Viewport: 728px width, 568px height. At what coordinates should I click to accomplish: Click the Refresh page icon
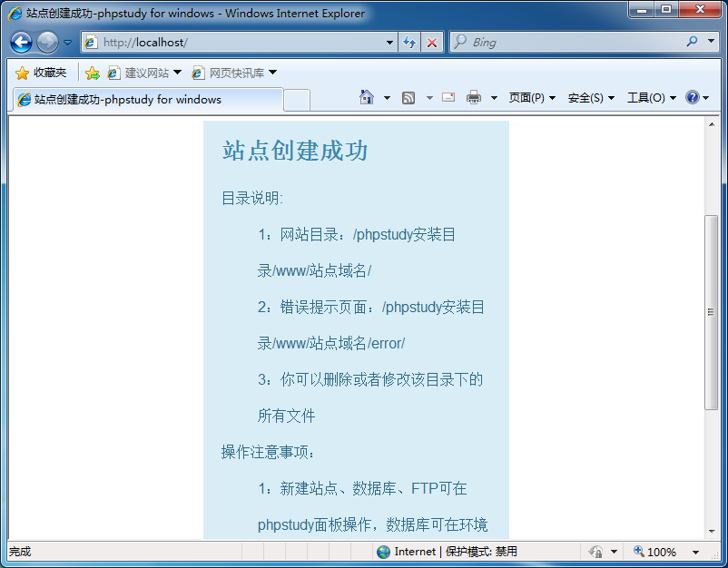pyautogui.click(x=409, y=43)
